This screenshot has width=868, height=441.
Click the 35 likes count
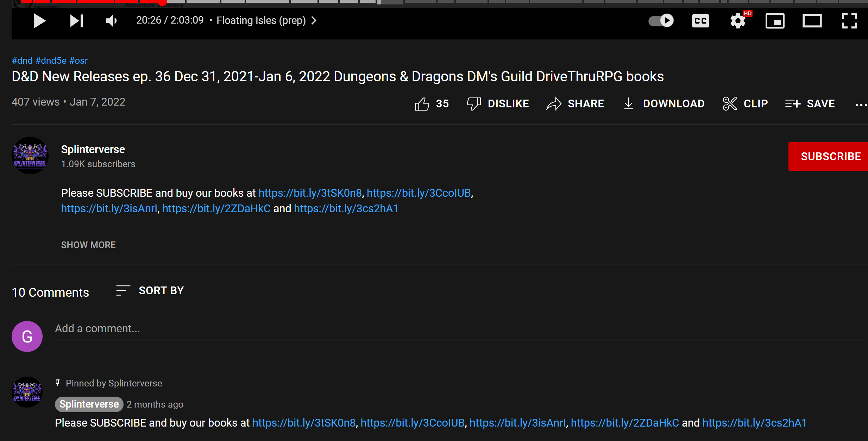click(x=442, y=104)
